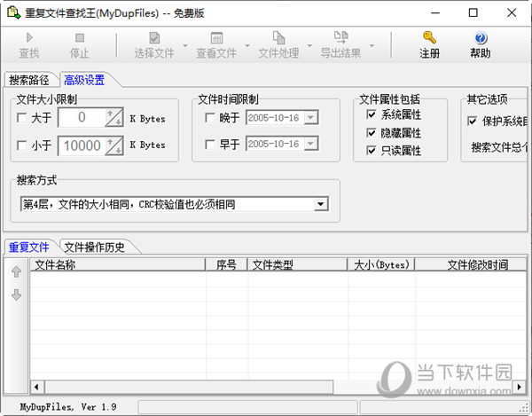Enable the 晚于 time limit checkbox
Image resolution: width=532 pixels, height=416 pixels.
click(x=210, y=118)
